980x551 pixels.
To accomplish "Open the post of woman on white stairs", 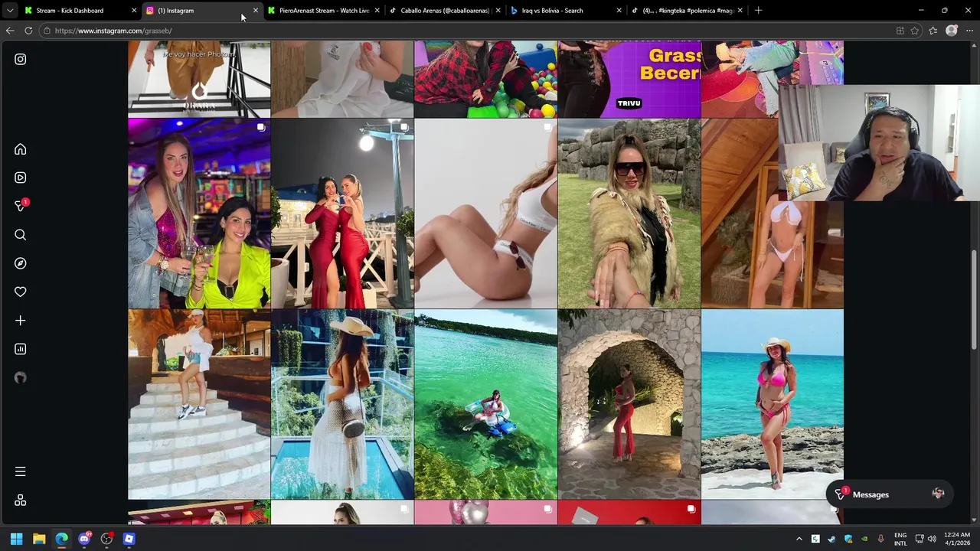I will tap(199, 404).
